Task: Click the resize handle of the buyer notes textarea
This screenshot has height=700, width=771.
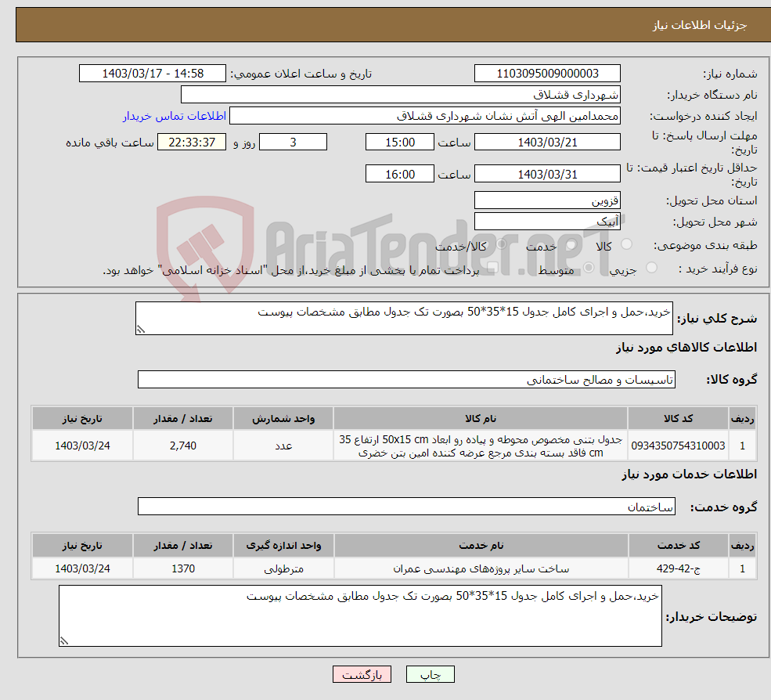Action: tap(64, 641)
